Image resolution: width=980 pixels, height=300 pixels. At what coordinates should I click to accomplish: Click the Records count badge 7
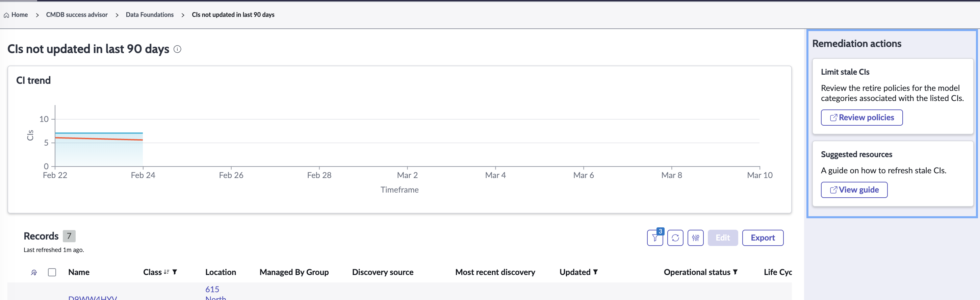coord(69,236)
